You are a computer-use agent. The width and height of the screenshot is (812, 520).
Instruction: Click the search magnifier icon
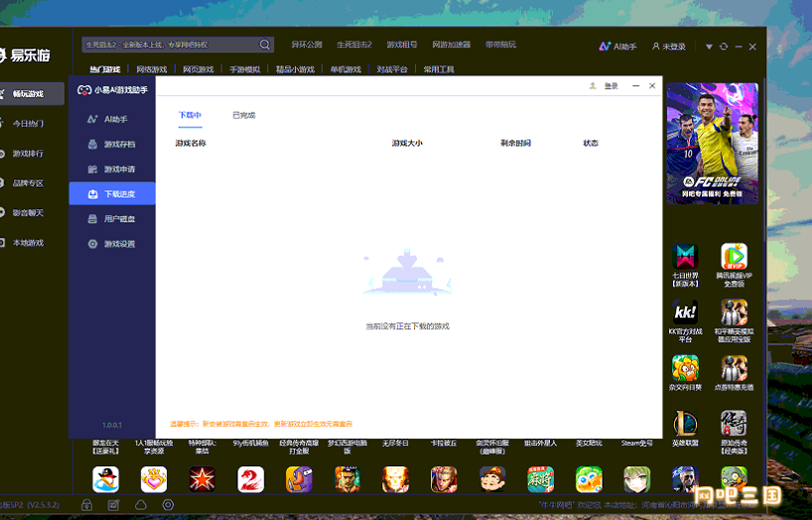[x=264, y=45]
